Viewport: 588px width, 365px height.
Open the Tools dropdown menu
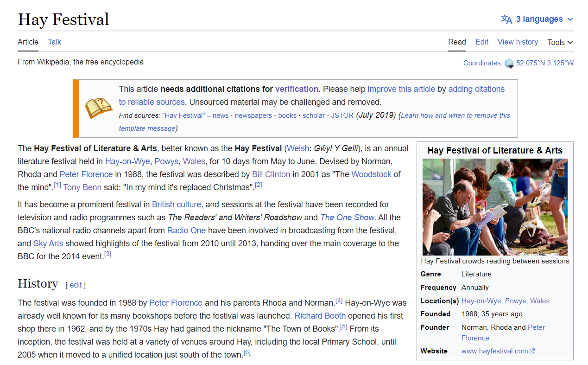(560, 42)
